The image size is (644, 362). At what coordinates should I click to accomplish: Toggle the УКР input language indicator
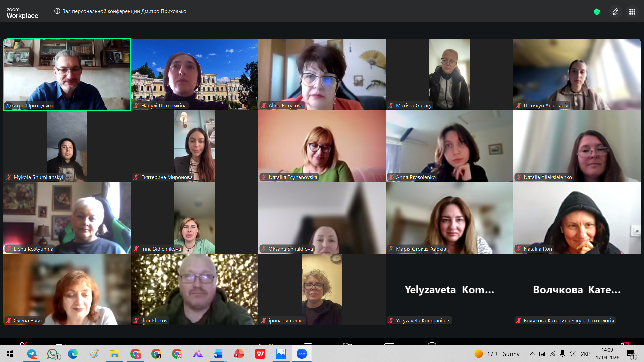click(x=585, y=354)
